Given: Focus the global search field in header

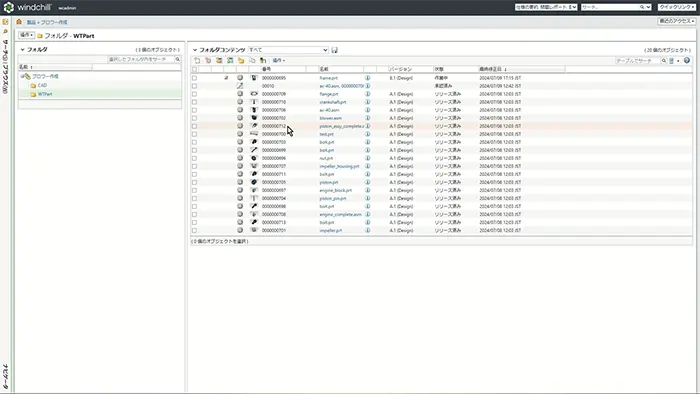Looking at the screenshot, I should click(x=610, y=7).
